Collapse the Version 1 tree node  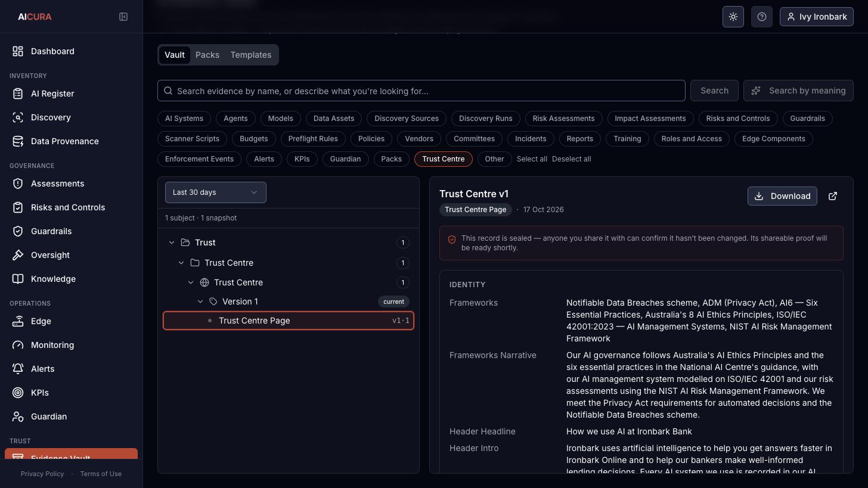pyautogui.click(x=200, y=301)
